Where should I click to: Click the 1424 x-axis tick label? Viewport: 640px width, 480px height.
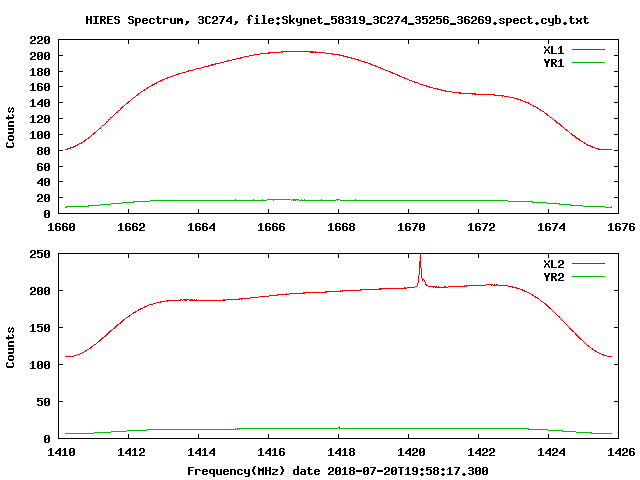(x=551, y=452)
